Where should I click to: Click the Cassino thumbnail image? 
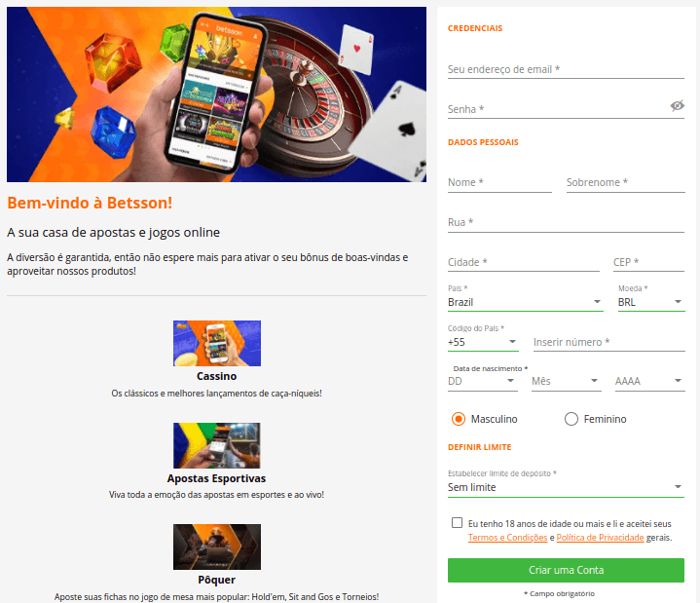[x=217, y=343]
